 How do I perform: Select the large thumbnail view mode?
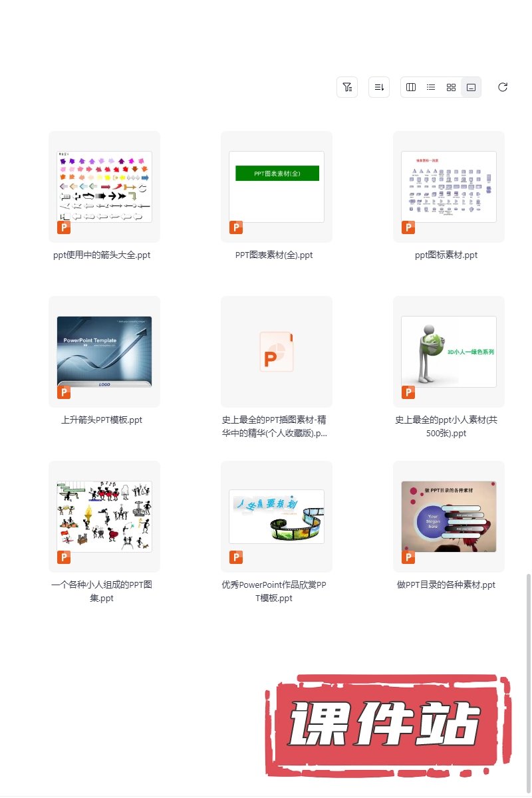(471, 87)
